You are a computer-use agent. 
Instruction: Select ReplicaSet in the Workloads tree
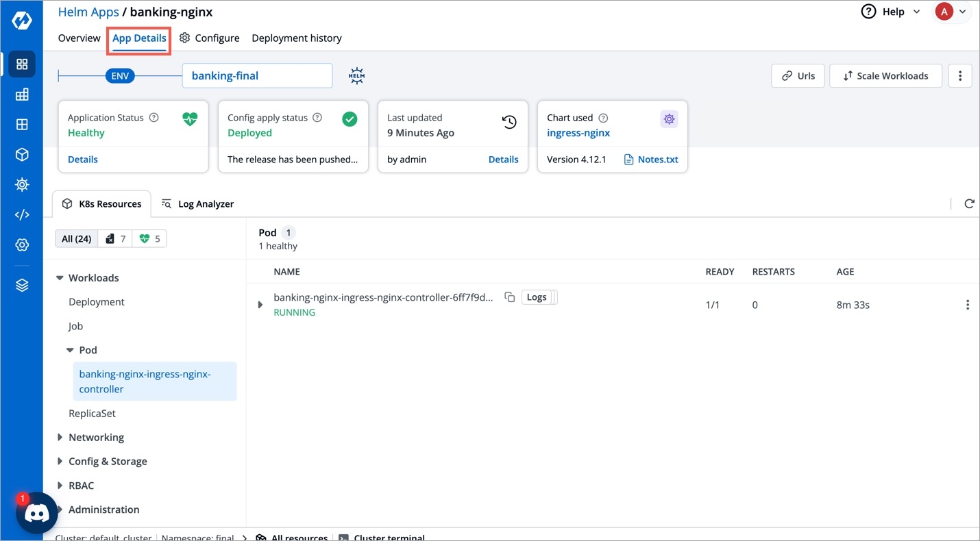(x=92, y=414)
